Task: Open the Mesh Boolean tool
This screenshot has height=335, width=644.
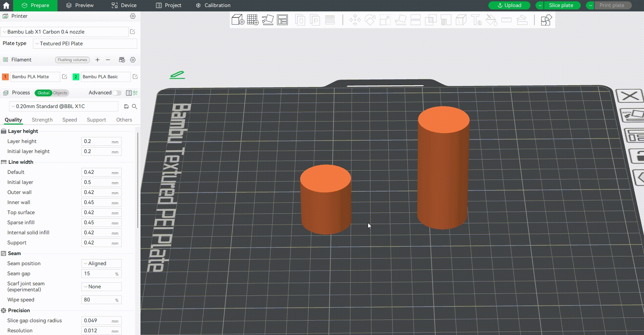Action: pyautogui.click(x=431, y=20)
